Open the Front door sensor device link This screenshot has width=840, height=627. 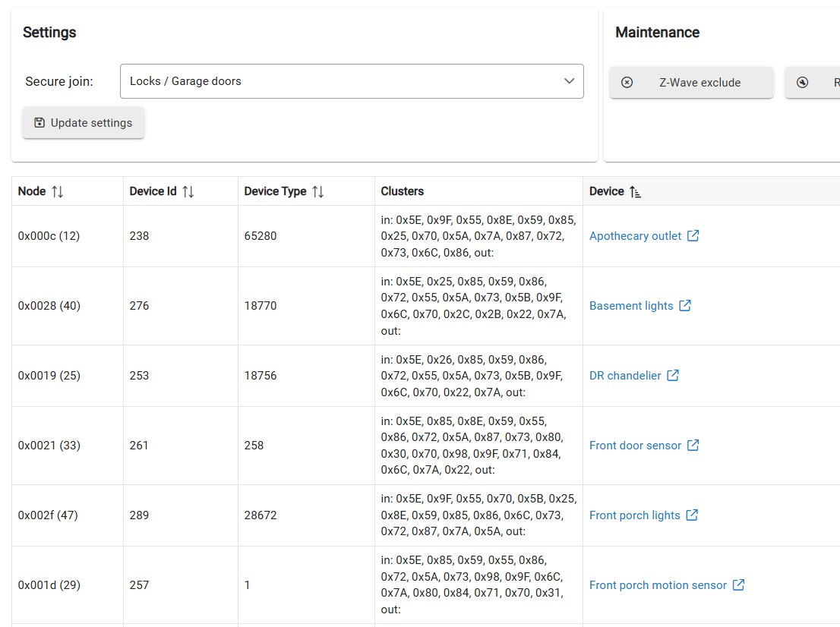(636, 446)
